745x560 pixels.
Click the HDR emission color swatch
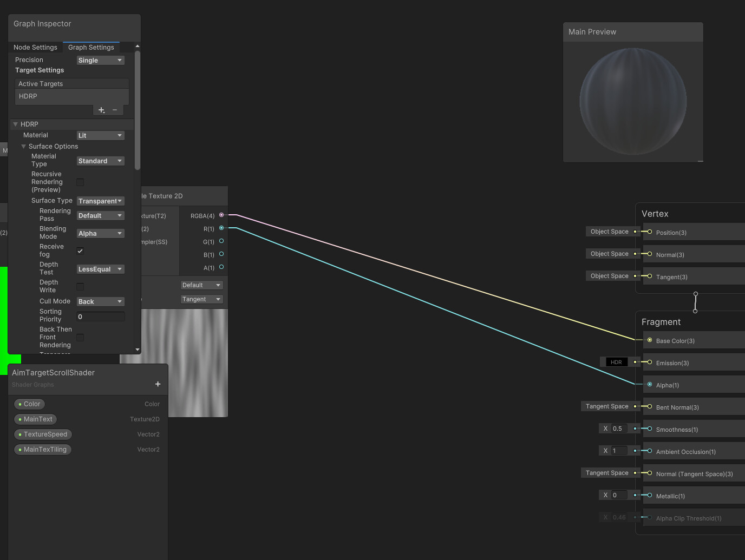(616, 362)
